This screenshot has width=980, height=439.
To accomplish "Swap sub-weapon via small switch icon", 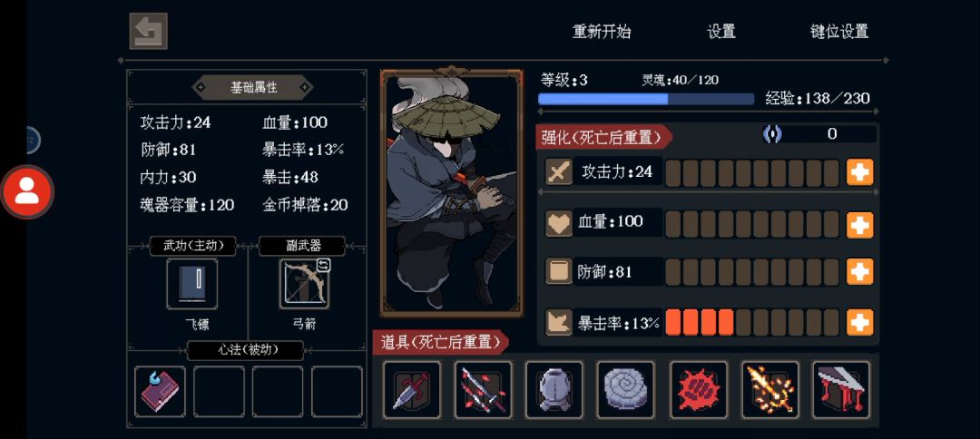I will pos(324,265).
